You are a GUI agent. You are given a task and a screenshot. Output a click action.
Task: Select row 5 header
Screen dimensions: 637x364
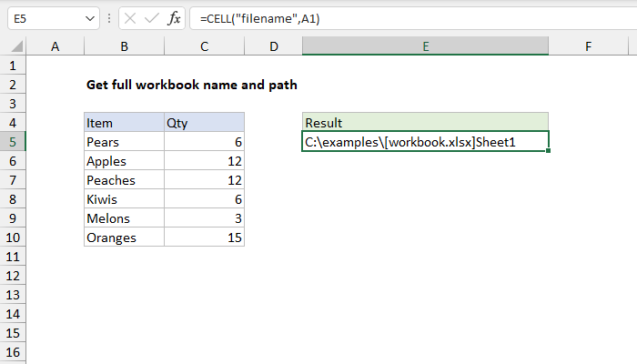click(13, 142)
